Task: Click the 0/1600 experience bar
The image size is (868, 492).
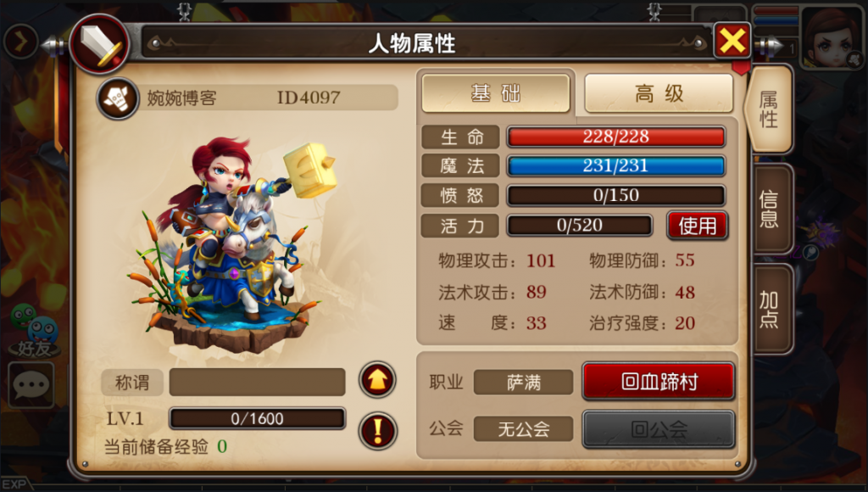Action: [258, 418]
